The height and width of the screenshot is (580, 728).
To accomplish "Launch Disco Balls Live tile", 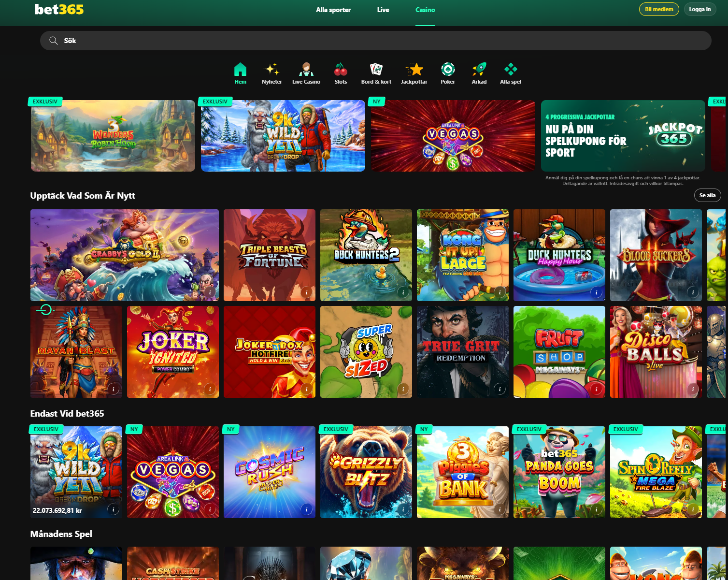I will click(656, 352).
